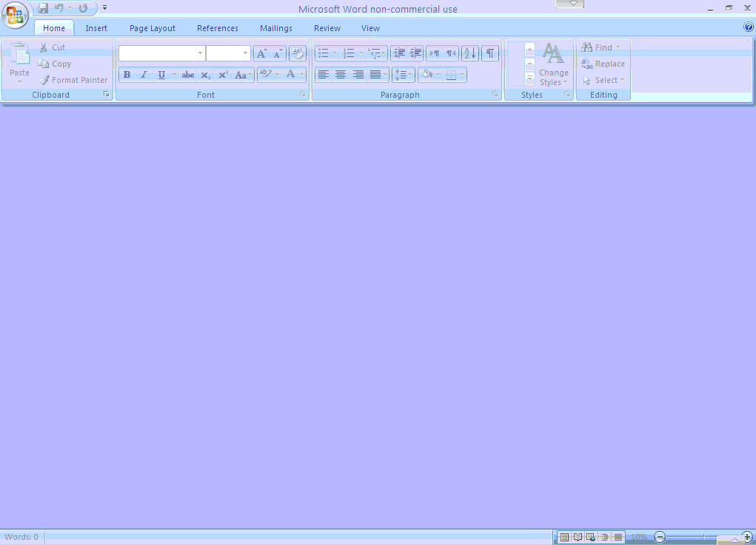Viewport: 756px width, 545px height.
Task: Expand the font size dropdown arrow
Action: click(x=245, y=53)
